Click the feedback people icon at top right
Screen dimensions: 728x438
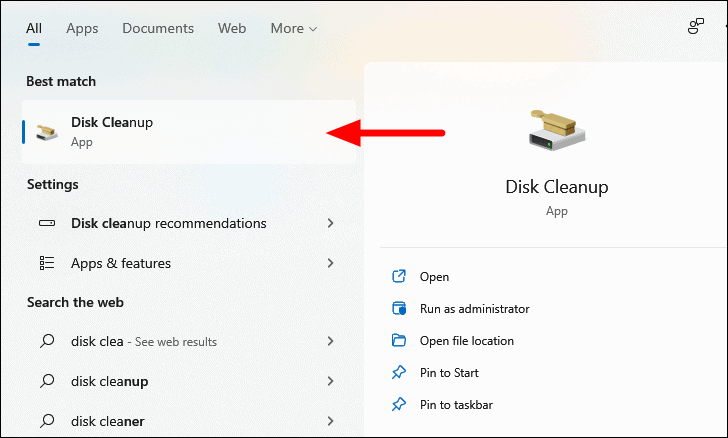click(696, 27)
